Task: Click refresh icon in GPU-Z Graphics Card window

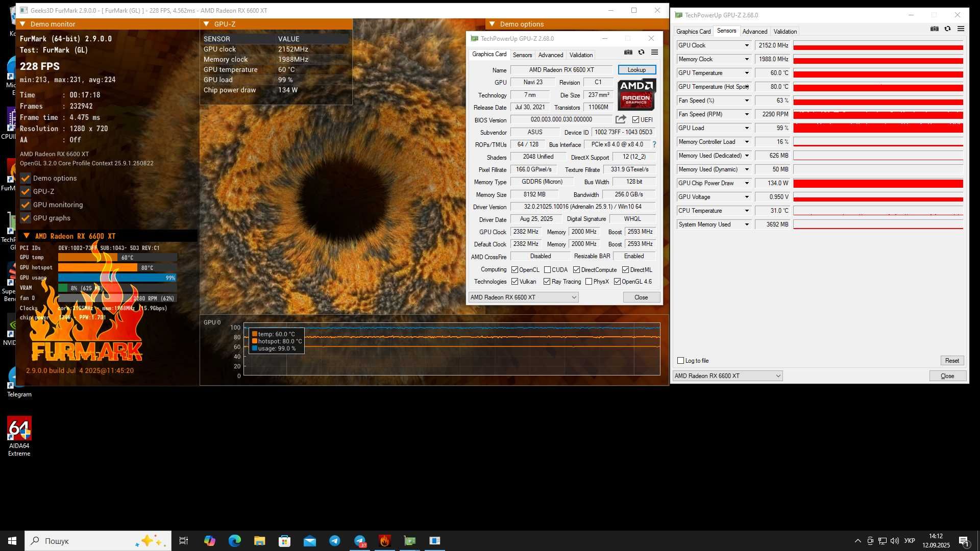Action: tap(641, 53)
